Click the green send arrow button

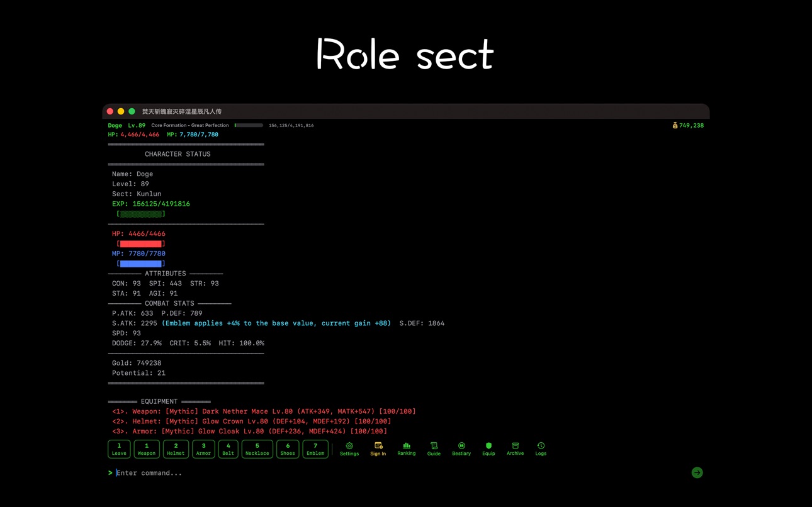[697, 472]
